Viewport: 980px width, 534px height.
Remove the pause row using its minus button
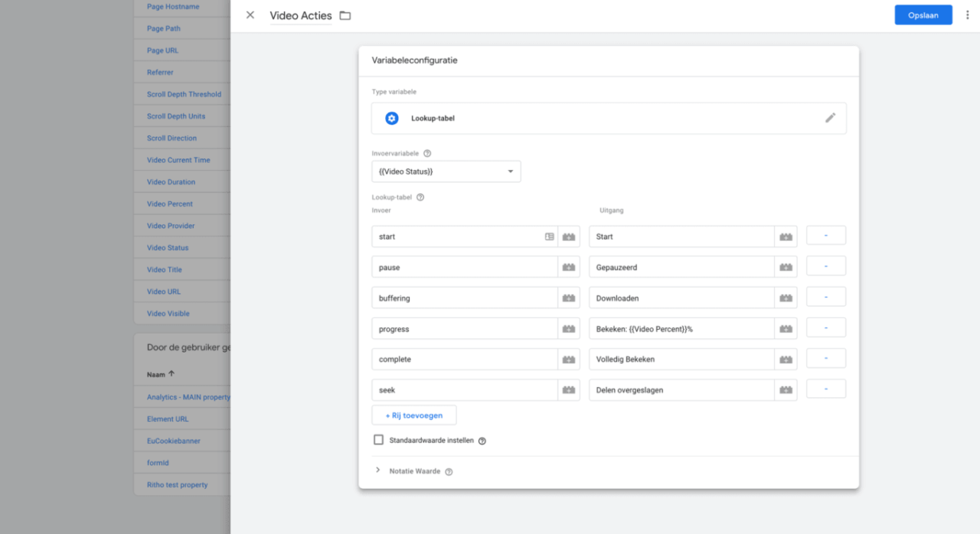(x=825, y=265)
